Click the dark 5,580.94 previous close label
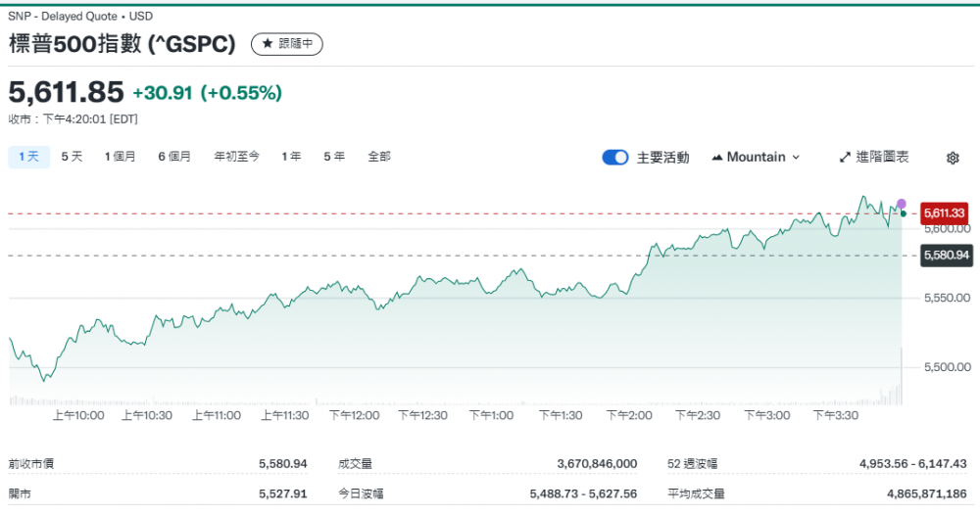This screenshot has height=516, width=980. click(x=945, y=255)
